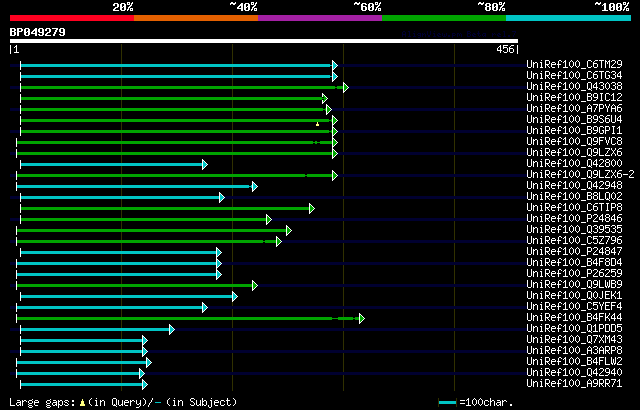Open the UniRef100_Q43038 hit label

click(x=574, y=86)
